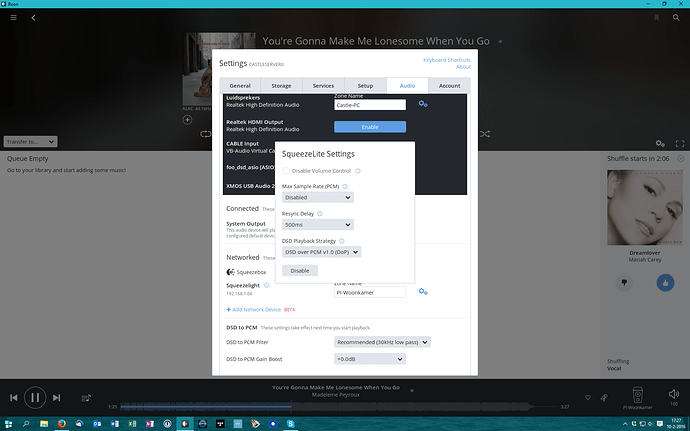The height and width of the screenshot is (431, 690).
Task: Open Skype from the taskbar
Action: coord(290,424)
